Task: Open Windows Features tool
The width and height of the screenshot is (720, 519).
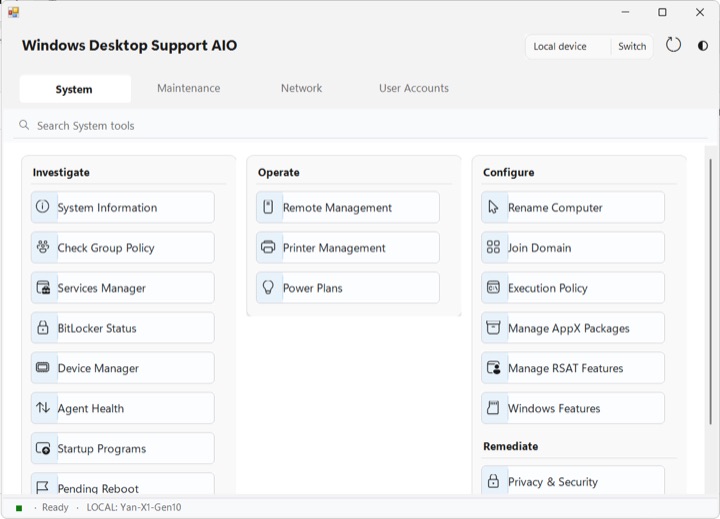Action: pyautogui.click(x=573, y=408)
